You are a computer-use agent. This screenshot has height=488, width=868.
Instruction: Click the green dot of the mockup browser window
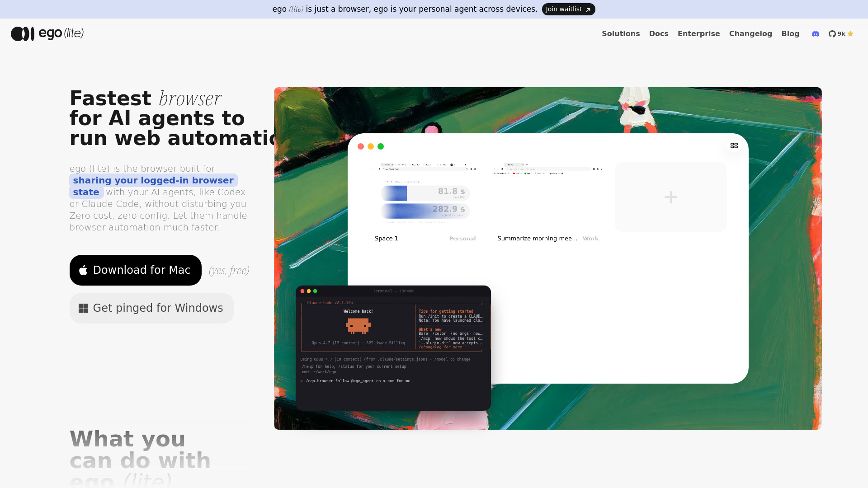point(381,146)
